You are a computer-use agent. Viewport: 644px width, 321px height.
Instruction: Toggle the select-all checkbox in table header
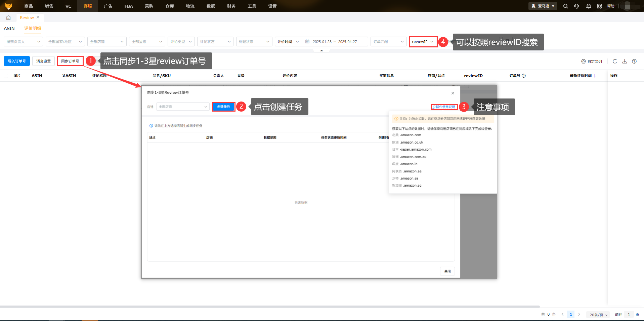coord(6,76)
